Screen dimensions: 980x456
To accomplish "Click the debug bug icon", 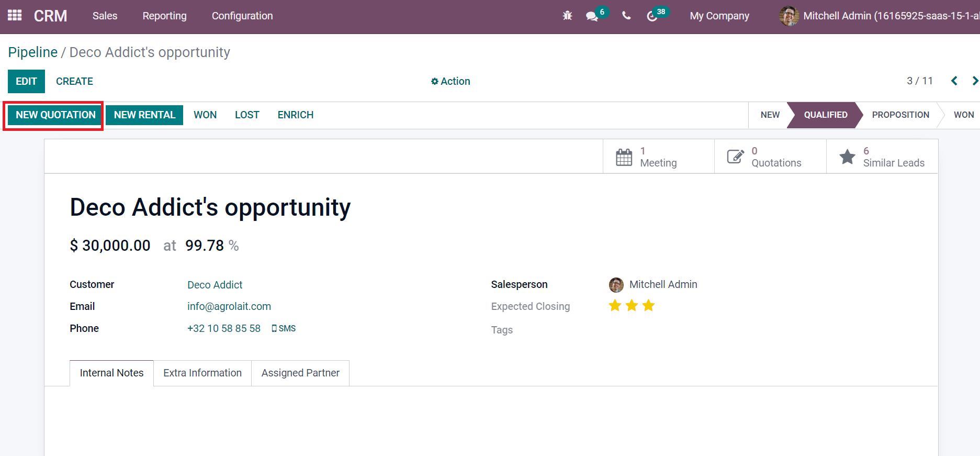I will coord(567,16).
